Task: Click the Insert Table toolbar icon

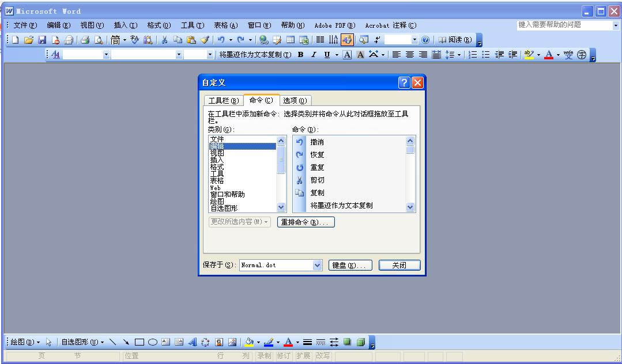Action: click(x=289, y=40)
